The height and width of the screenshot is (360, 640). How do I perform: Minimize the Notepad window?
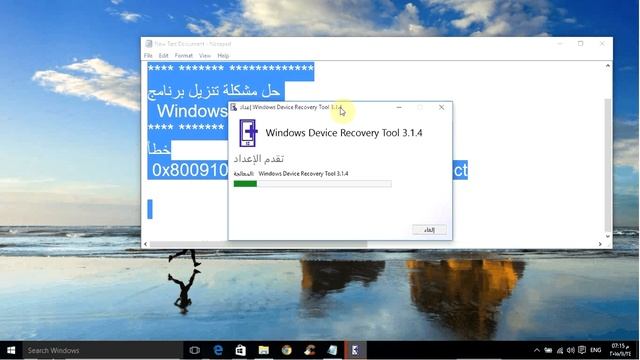(560, 44)
